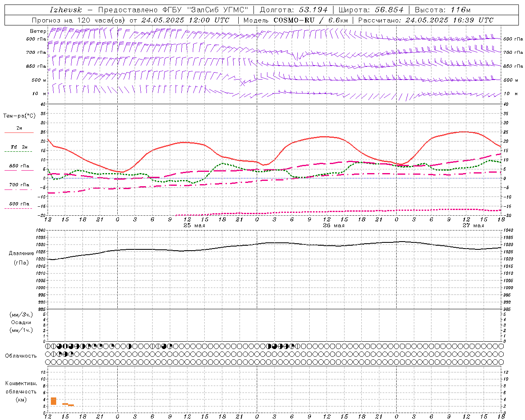
Task: Click the '25 мая' date label on time axis
Action: pos(194,226)
